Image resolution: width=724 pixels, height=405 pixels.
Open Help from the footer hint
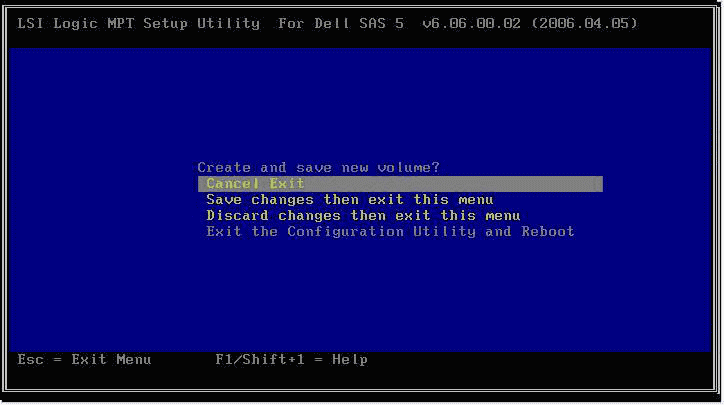[x=350, y=359]
